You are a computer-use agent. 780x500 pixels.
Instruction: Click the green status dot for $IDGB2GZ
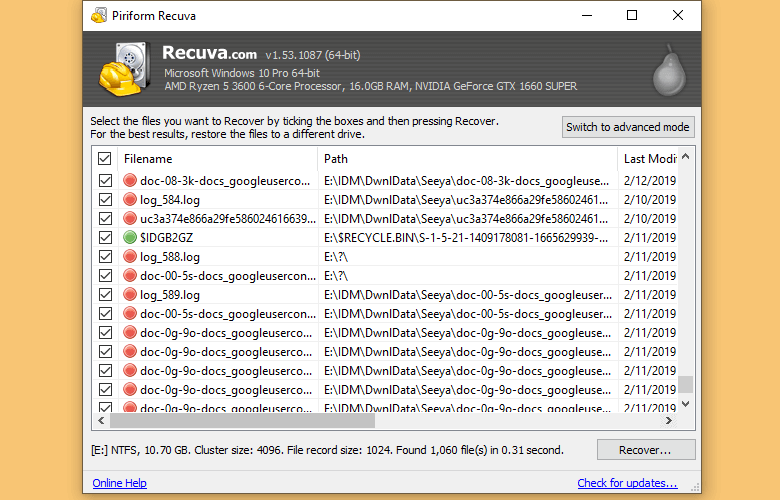click(x=130, y=237)
